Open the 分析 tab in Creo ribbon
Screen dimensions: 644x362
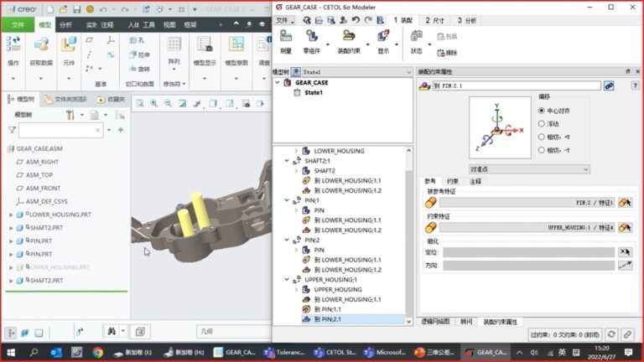65,24
